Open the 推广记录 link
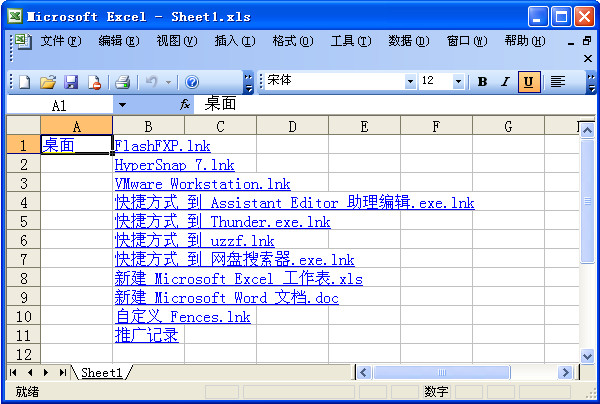Image resolution: width=600 pixels, height=404 pixels. click(147, 336)
